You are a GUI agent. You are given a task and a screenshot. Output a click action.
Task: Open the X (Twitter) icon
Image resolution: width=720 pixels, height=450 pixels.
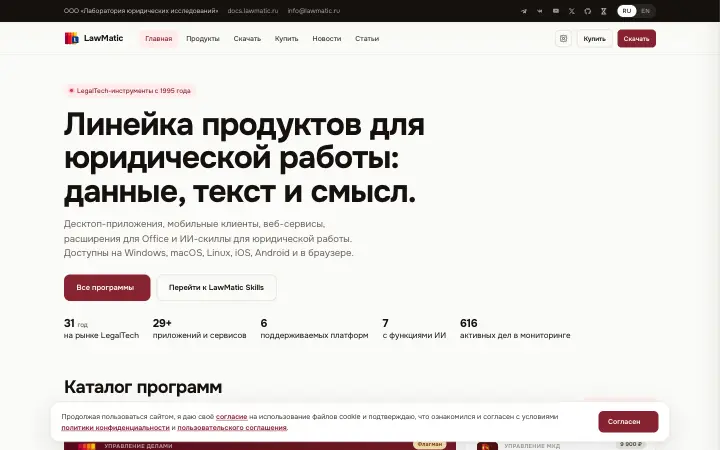[572, 11]
